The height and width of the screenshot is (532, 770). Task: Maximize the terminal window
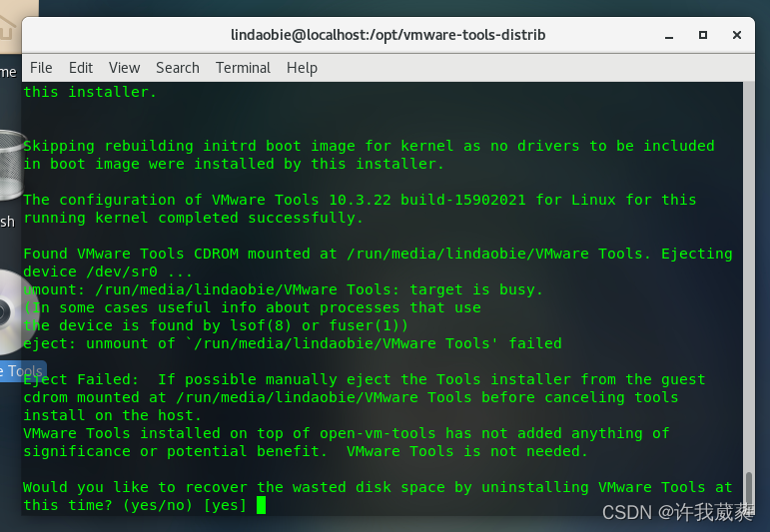coord(703,35)
